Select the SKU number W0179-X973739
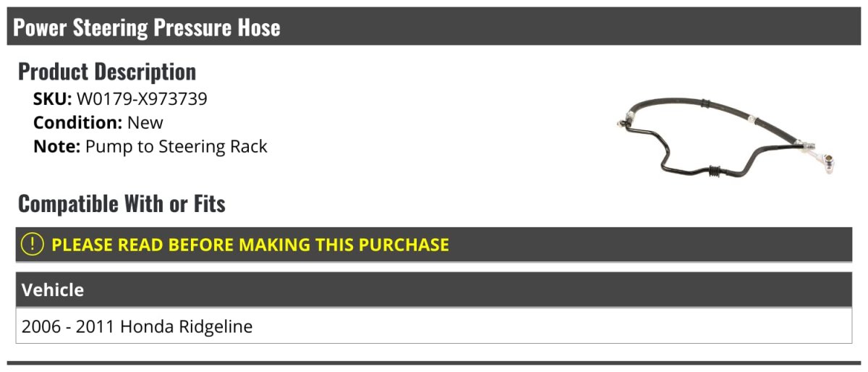Image resolution: width=868 pixels, height=372 pixels. pyautogui.click(x=142, y=99)
